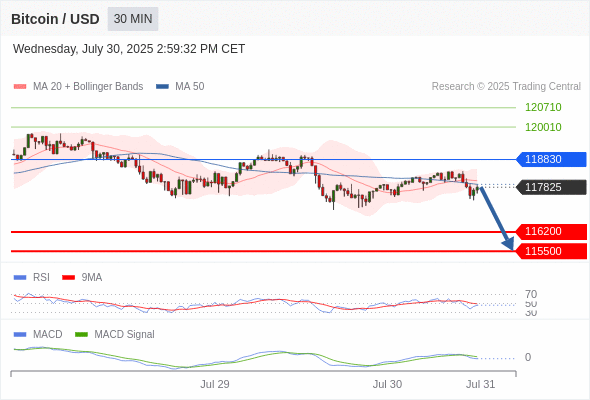Click the 9MA legend label
This screenshot has height=400, width=590.
pos(92,278)
